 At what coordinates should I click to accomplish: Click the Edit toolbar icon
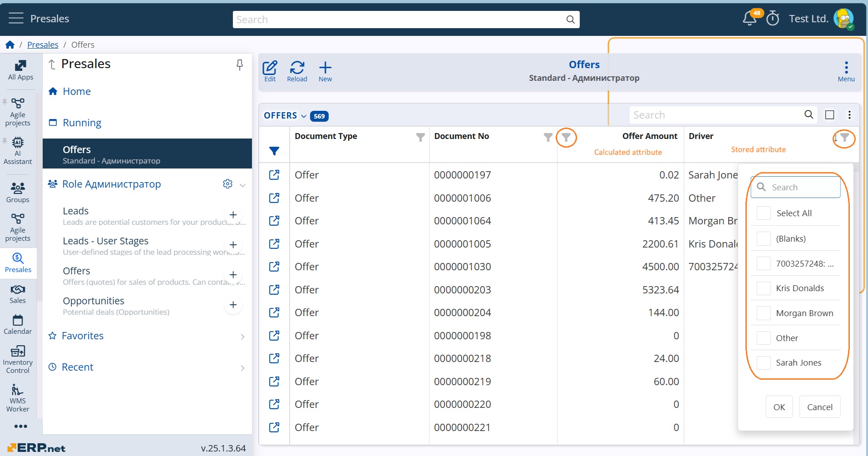click(x=270, y=71)
